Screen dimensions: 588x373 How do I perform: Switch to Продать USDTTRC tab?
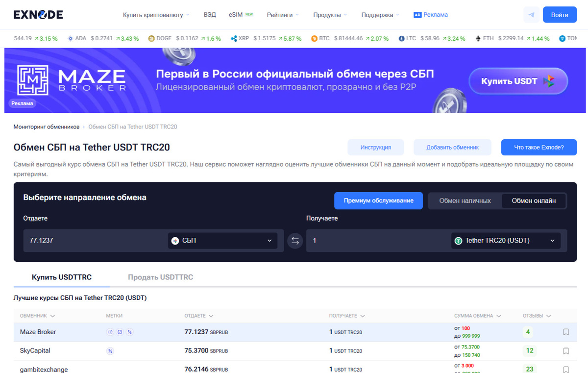[x=160, y=277]
